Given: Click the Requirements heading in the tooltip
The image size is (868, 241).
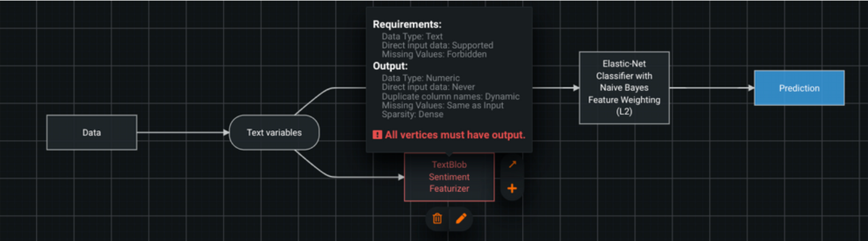Looking at the screenshot, I should (x=407, y=25).
